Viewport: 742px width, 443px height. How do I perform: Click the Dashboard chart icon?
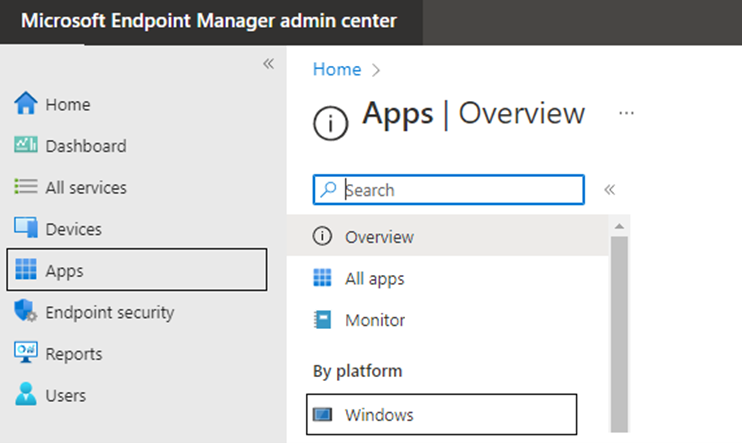click(x=26, y=145)
